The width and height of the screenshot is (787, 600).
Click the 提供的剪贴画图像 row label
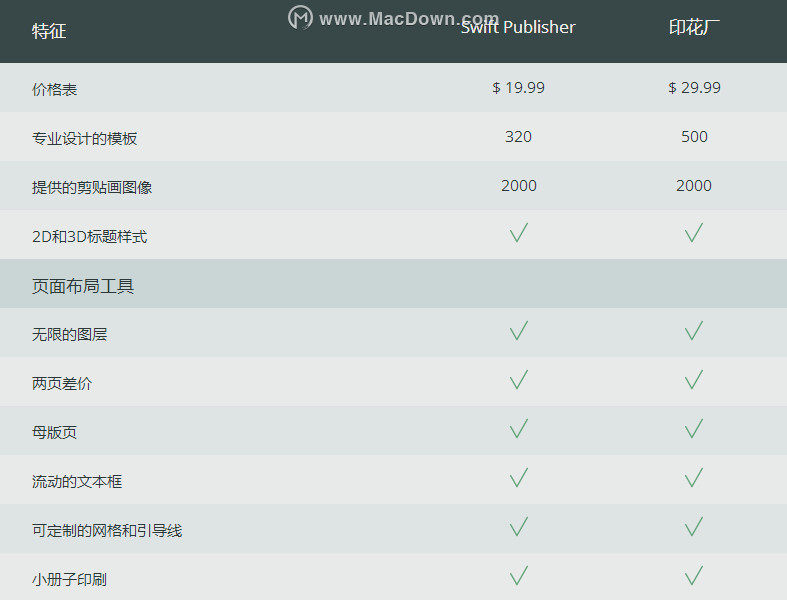92,187
